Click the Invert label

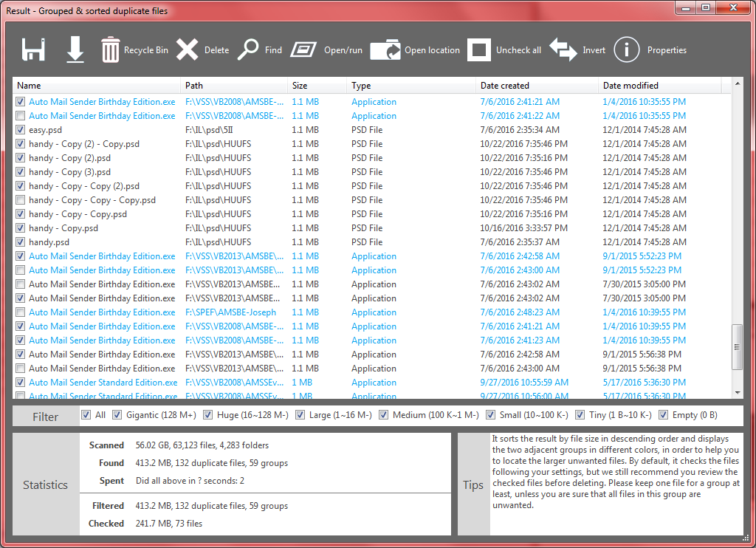[594, 50]
